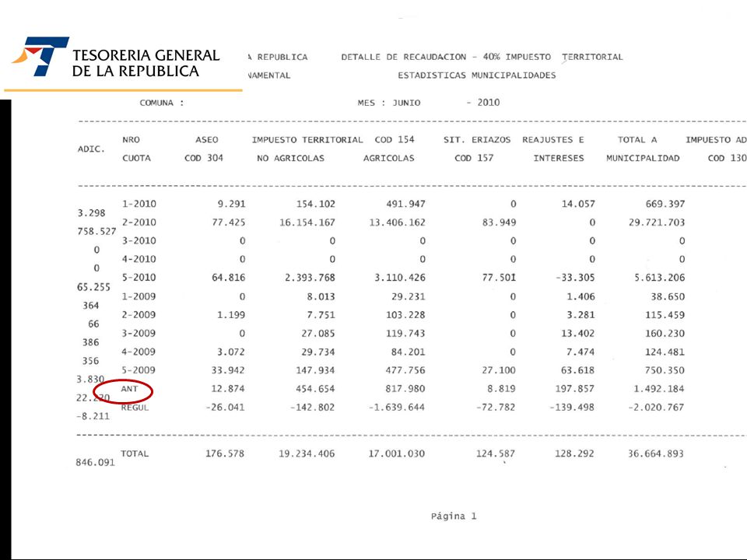Select the adicional total '846.091'
This screenshot has width=747, height=560.
(x=95, y=463)
